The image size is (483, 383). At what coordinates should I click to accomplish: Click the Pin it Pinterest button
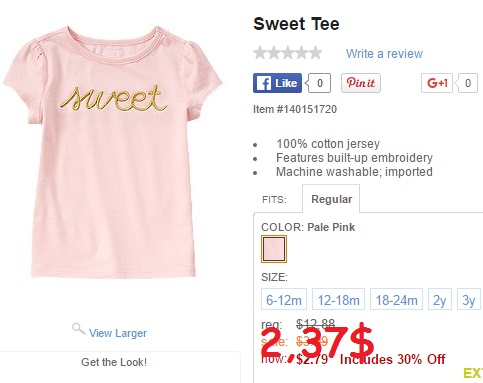tap(361, 83)
